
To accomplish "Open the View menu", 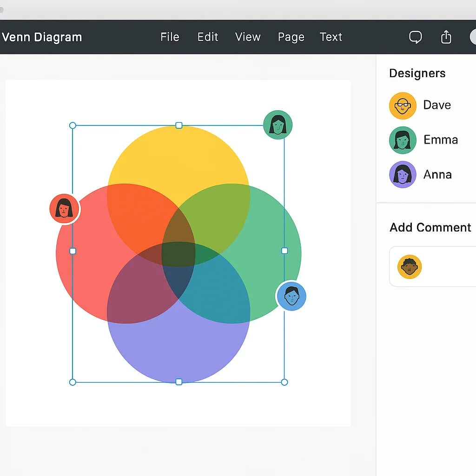I will (x=248, y=37).
